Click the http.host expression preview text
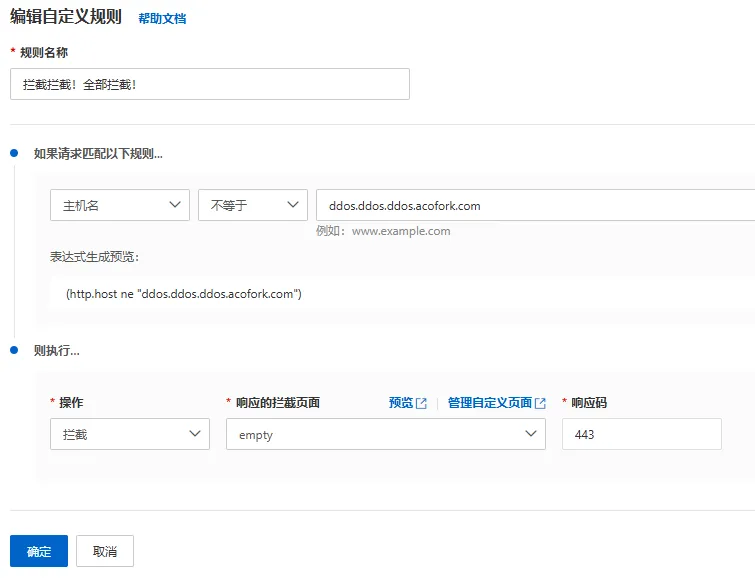 [184, 294]
